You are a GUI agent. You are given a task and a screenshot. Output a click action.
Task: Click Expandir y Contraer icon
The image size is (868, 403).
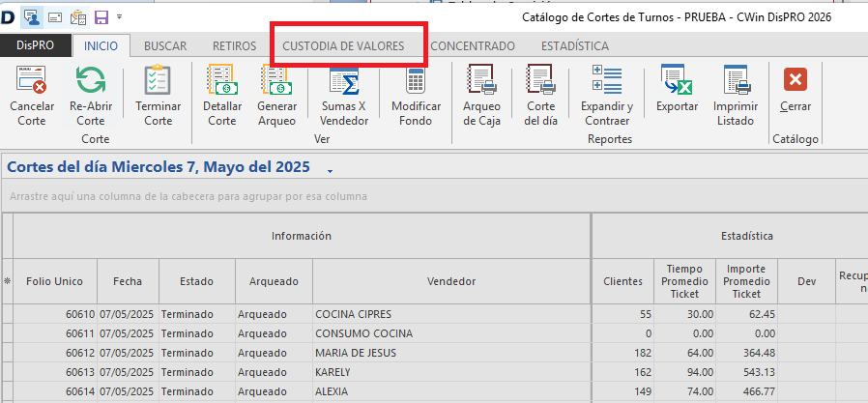607,78
